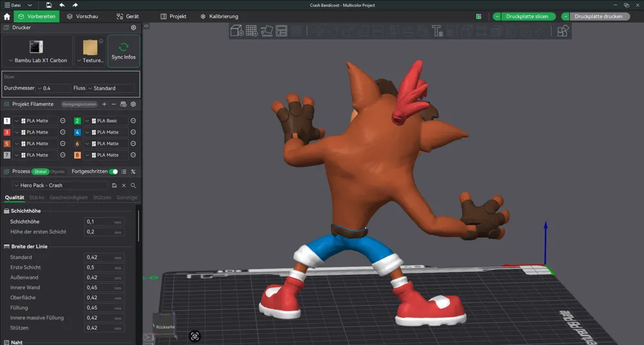The width and height of the screenshot is (644, 345).
Task: Expand print options arrow beside Druckplatte drucken
Action: click(x=565, y=17)
